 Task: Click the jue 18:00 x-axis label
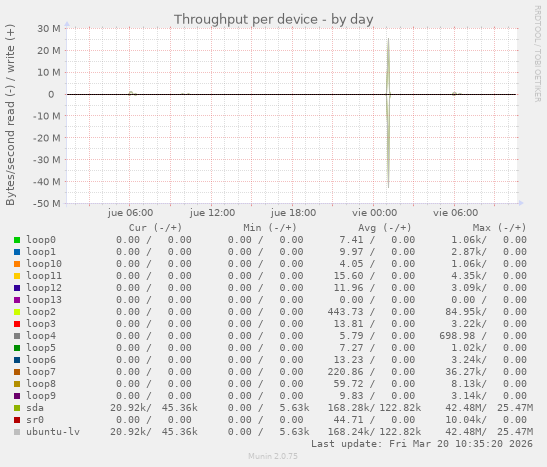point(293,213)
